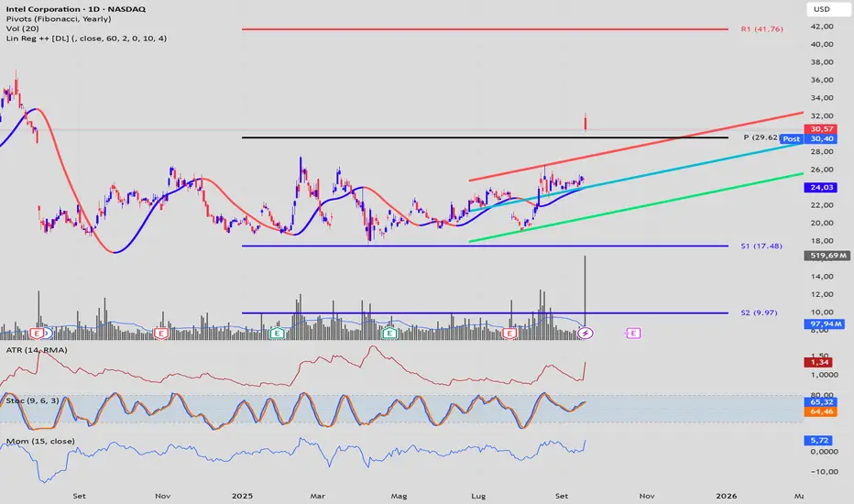Click the R1 (41.76) pivot label

761,29
